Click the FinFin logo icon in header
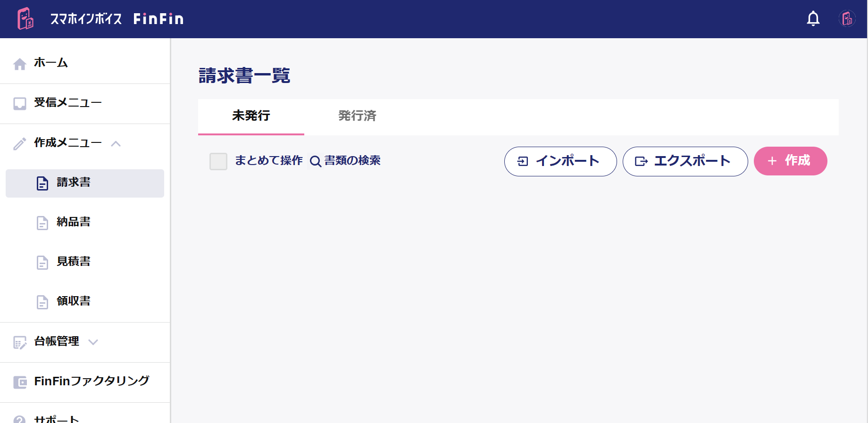The height and width of the screenshot is (423, 868). [25, 19]
